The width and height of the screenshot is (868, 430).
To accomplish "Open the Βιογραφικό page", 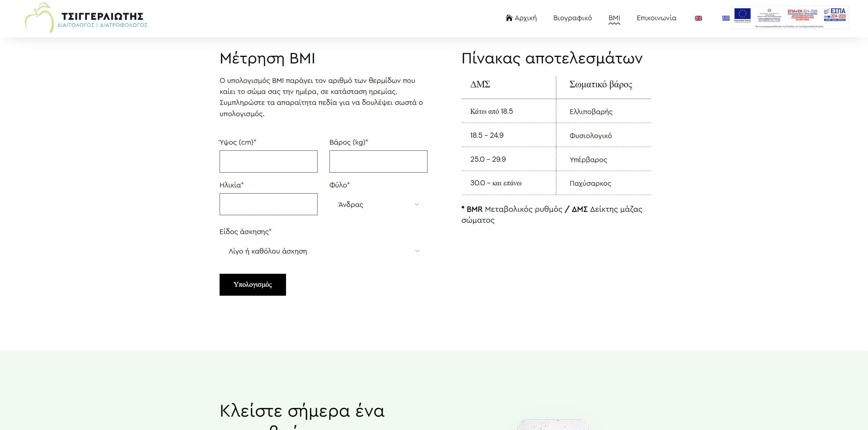I will click(573, 17).
